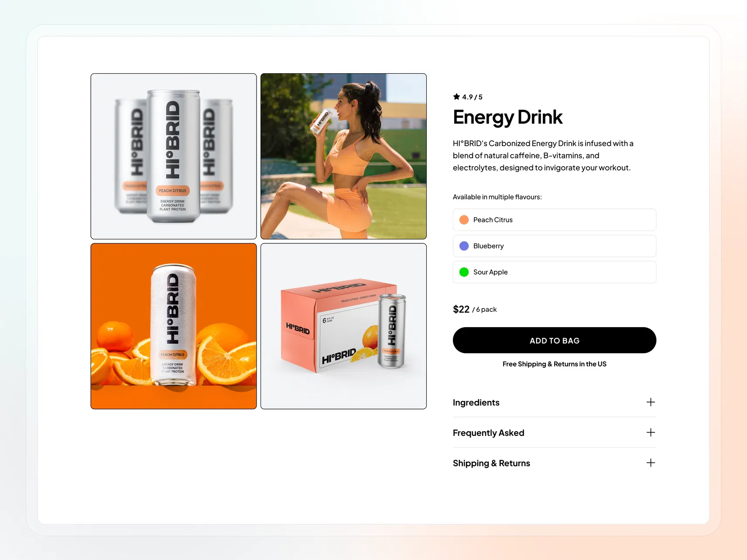Expand the Frequently Asked section
Viewport: 747px width, 560px height.
tap(554, 433)
